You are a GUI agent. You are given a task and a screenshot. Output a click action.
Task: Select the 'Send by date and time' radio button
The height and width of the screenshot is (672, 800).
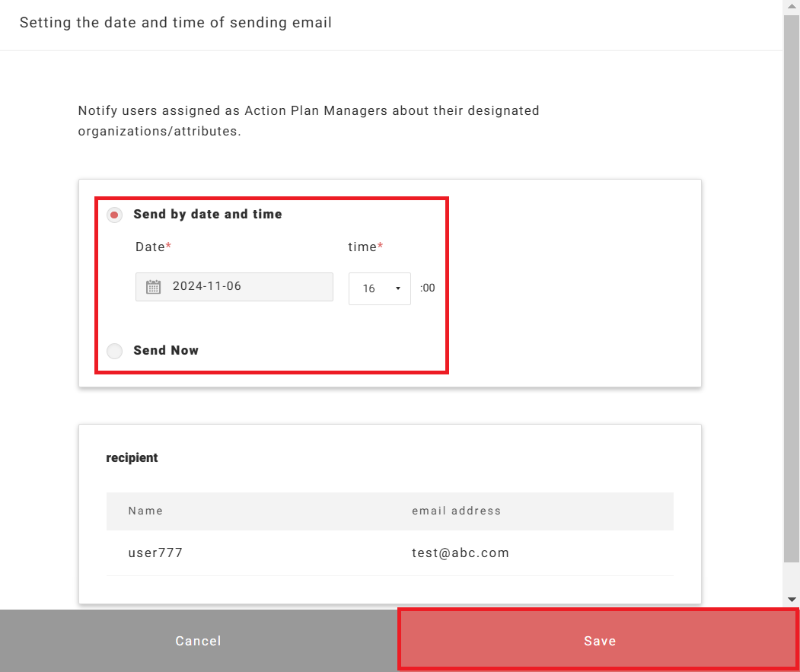(115, 215)
